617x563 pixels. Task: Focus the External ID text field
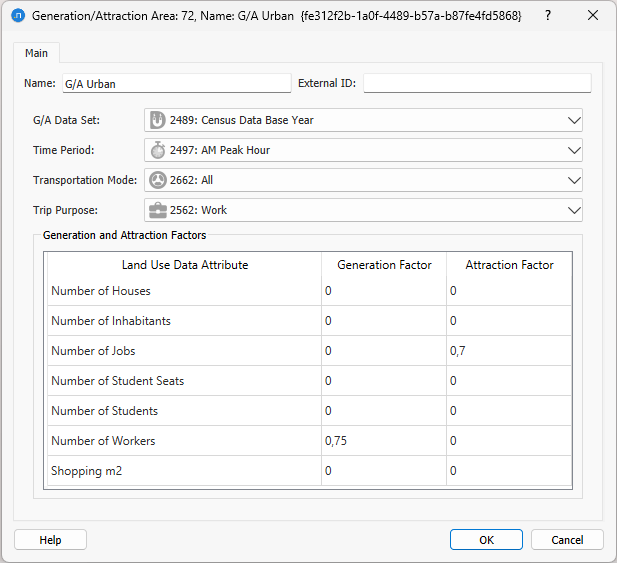point(476,84)
